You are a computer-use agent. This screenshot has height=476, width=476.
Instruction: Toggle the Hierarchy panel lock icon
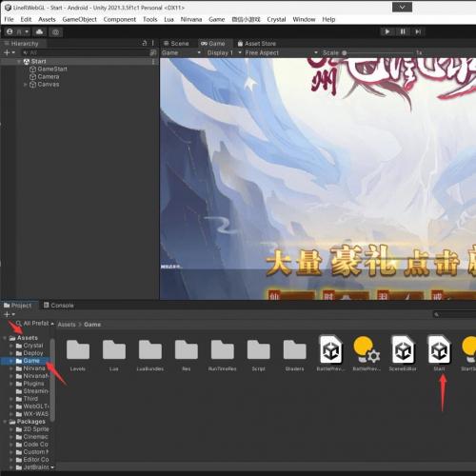click(x=145, y=43)
